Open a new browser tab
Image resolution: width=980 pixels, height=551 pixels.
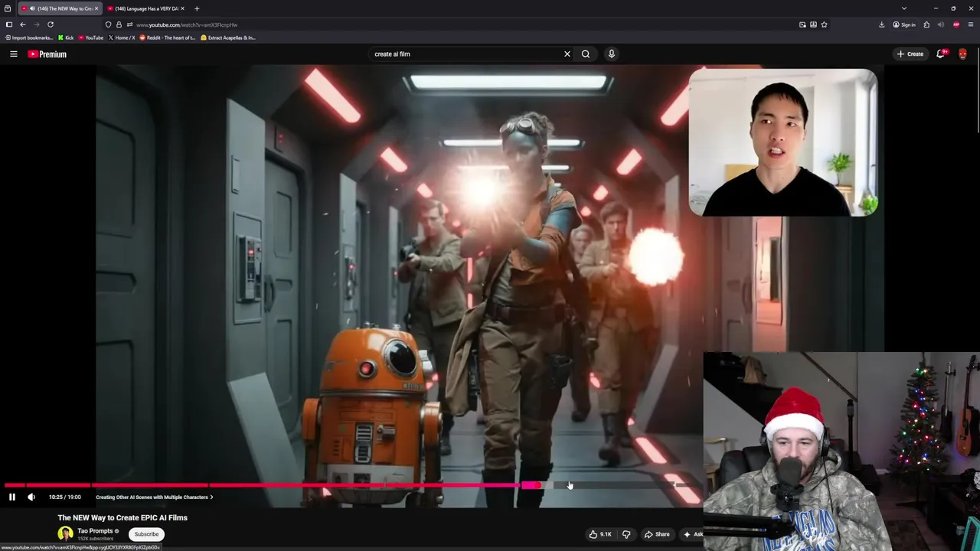pos(197,8)
